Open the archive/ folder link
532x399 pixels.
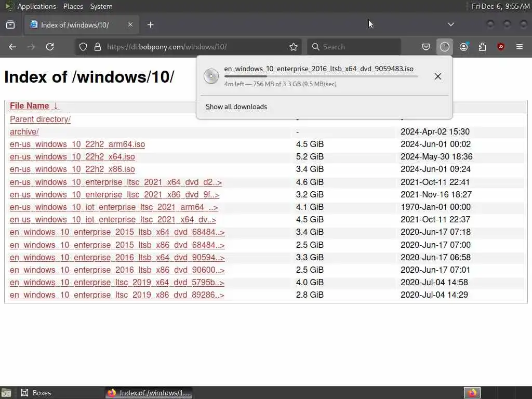(x=24, y=131)
